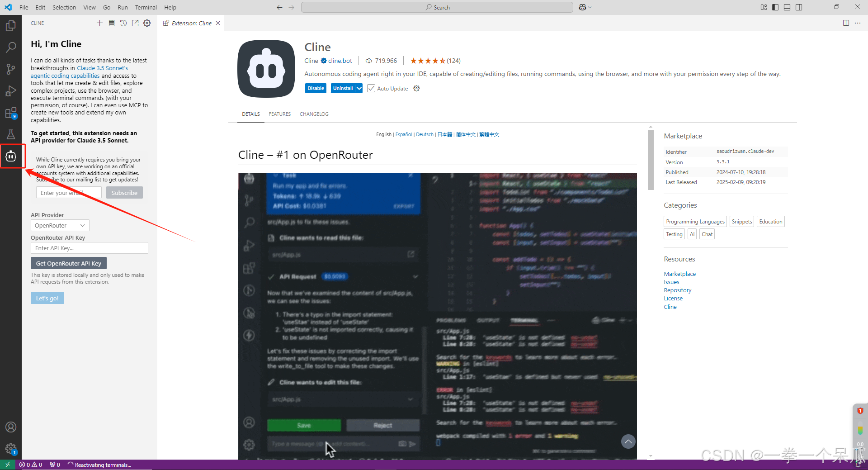The width and height of the screenshot is (868, 470).
Task: Toggle primary side bar icon
Action: (775, 7)
